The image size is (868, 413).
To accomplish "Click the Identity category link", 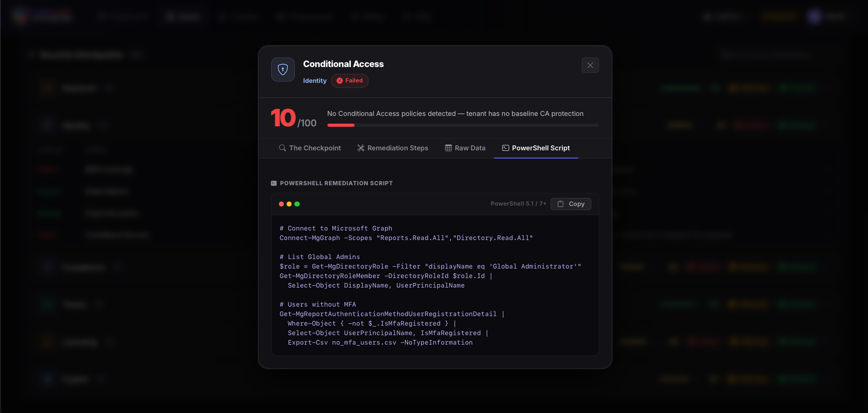I will (315, 81).
